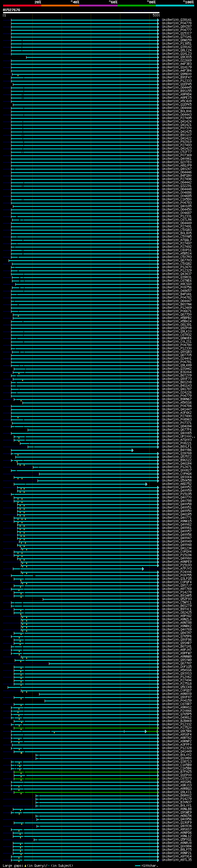This screenshot has width=197, height=868.
Task: Select the UniRef100_Q41234 label
Action: [x=177, y=548]
